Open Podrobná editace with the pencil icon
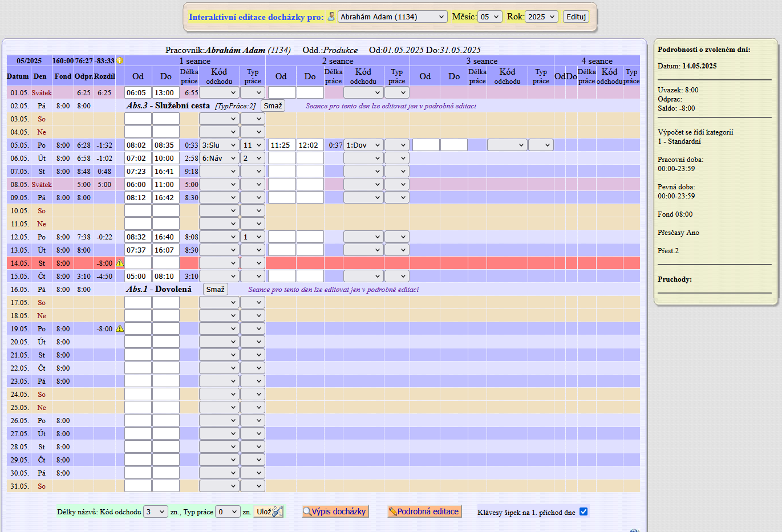Viewport: 782px width, 532px height. point(424,511)
